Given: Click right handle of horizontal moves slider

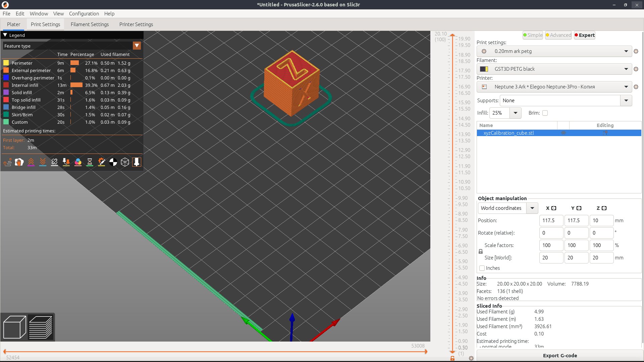Looking at the screenshot, I should [x=426, y=352].
